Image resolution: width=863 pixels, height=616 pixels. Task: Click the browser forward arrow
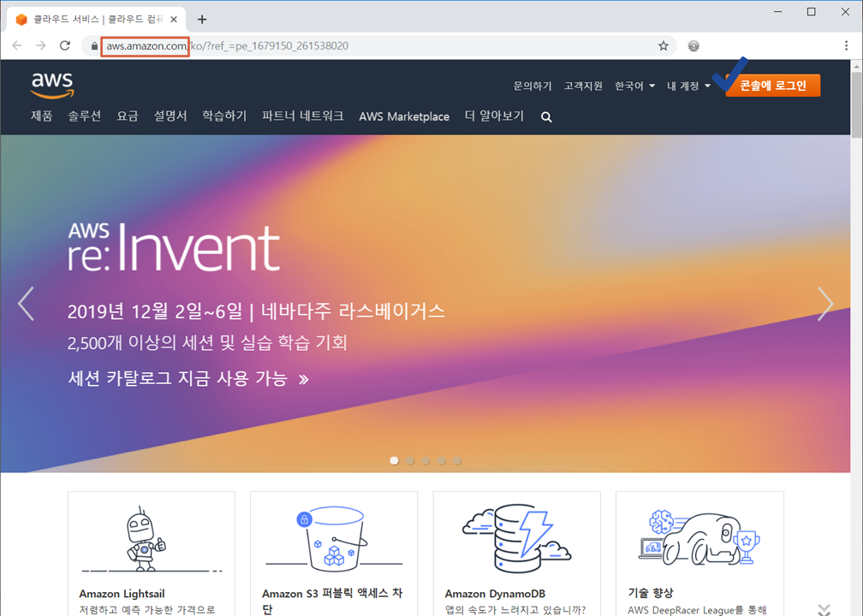[x=41, y=45]
